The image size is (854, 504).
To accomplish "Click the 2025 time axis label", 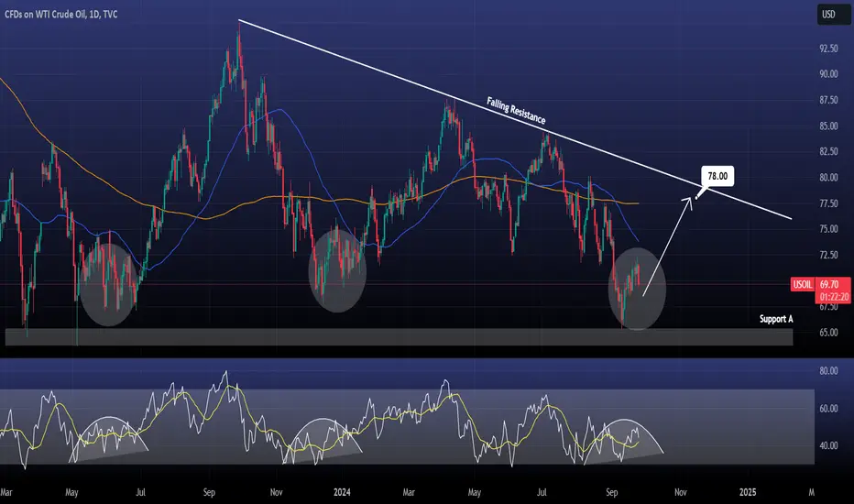I will pyautogui.click(x=748, y=493).
